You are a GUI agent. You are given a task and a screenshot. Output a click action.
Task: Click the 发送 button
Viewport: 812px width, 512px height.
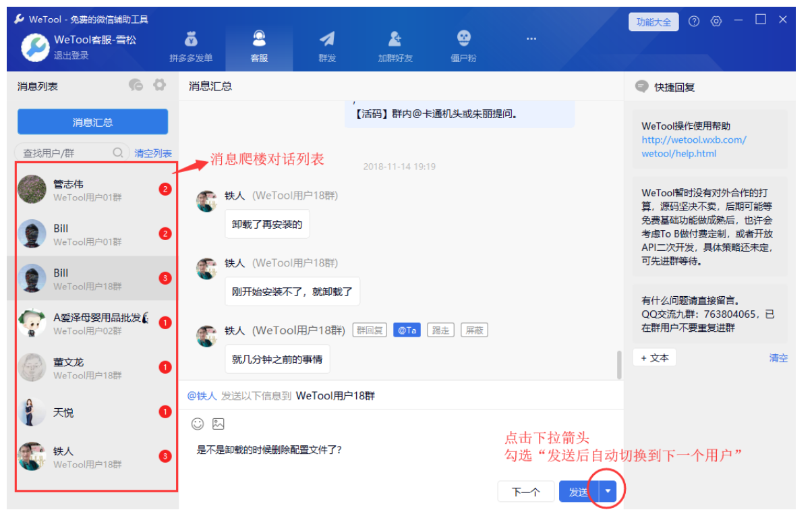[x=579, y=492]
